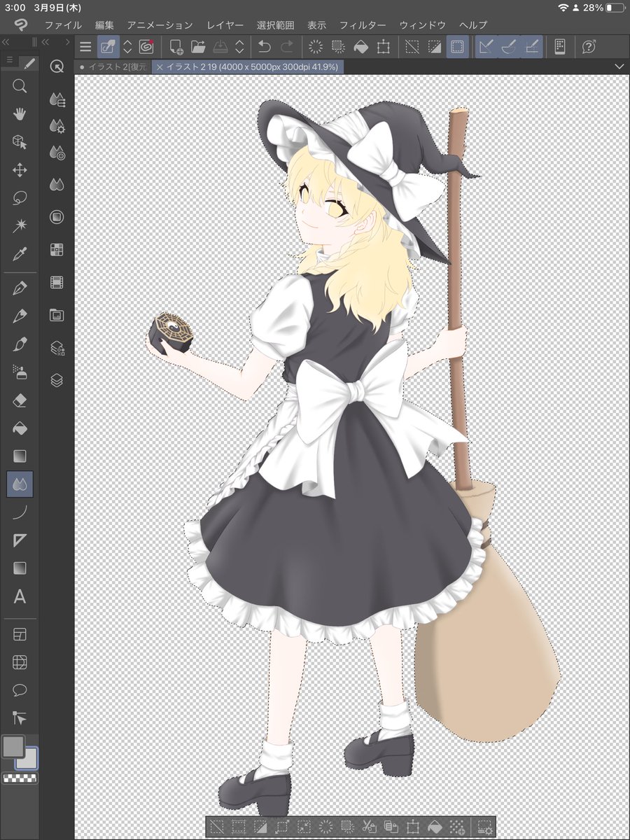Switch to transparent color swatch

[20, 778]
